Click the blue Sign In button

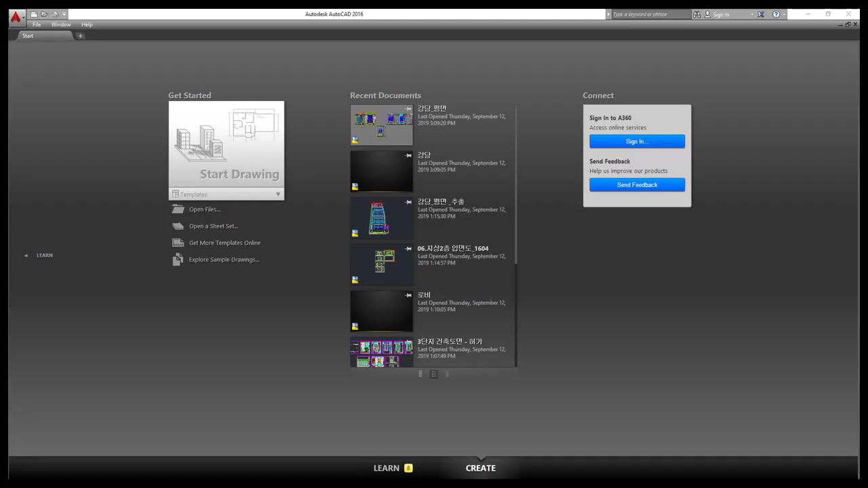[637, 141]
